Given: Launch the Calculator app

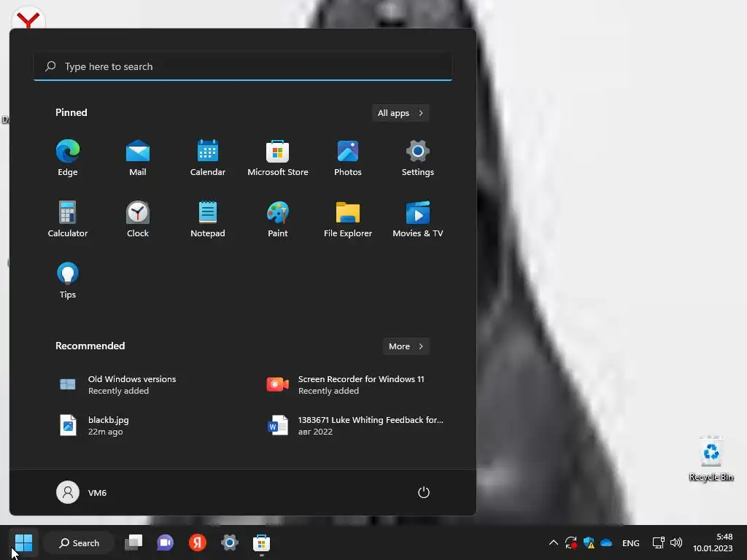Looking at the screenshot, I should pyautogui.click(x=68, y=219).
